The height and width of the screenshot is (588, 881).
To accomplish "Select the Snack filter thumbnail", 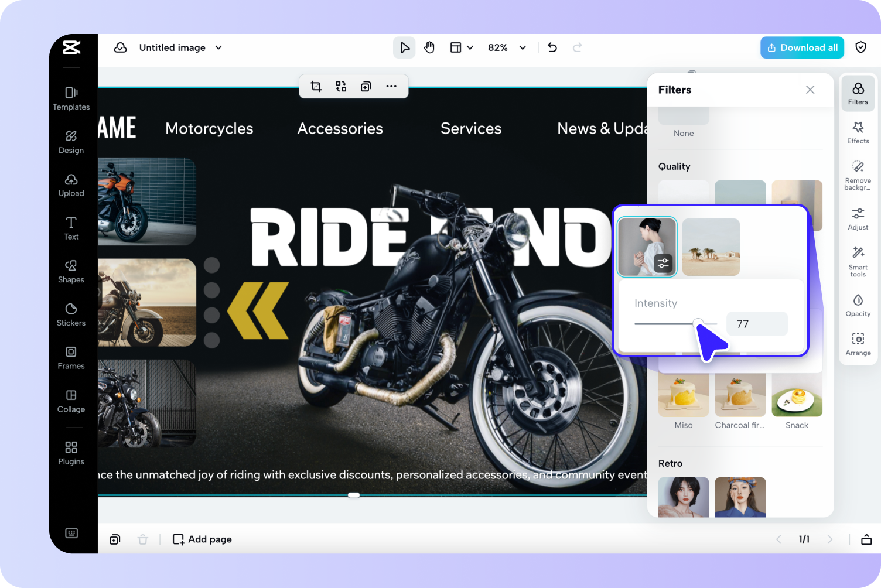I will [797, 392].
